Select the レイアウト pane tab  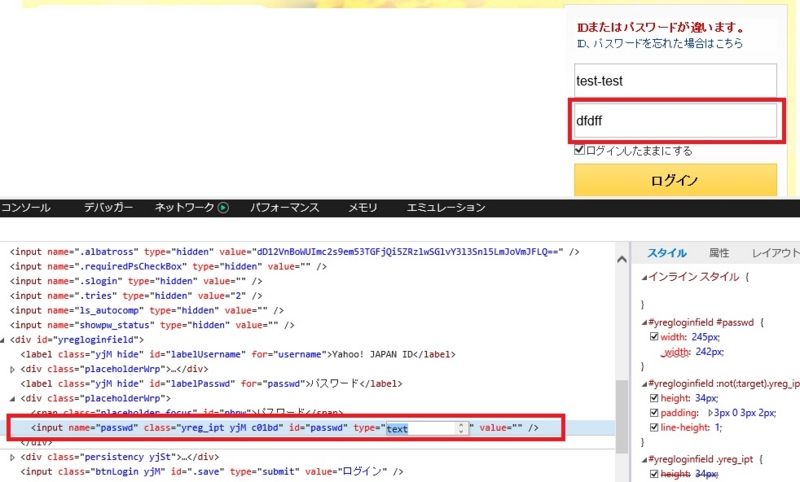point(776,253)
